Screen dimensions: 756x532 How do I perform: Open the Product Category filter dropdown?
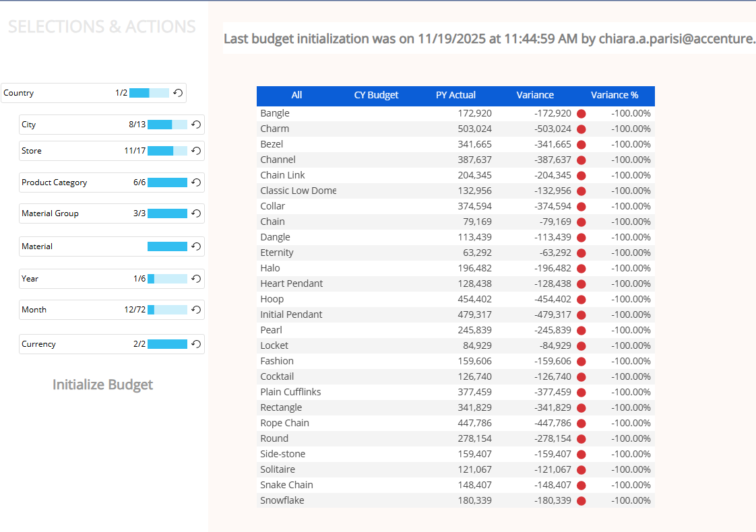[112, 182]
